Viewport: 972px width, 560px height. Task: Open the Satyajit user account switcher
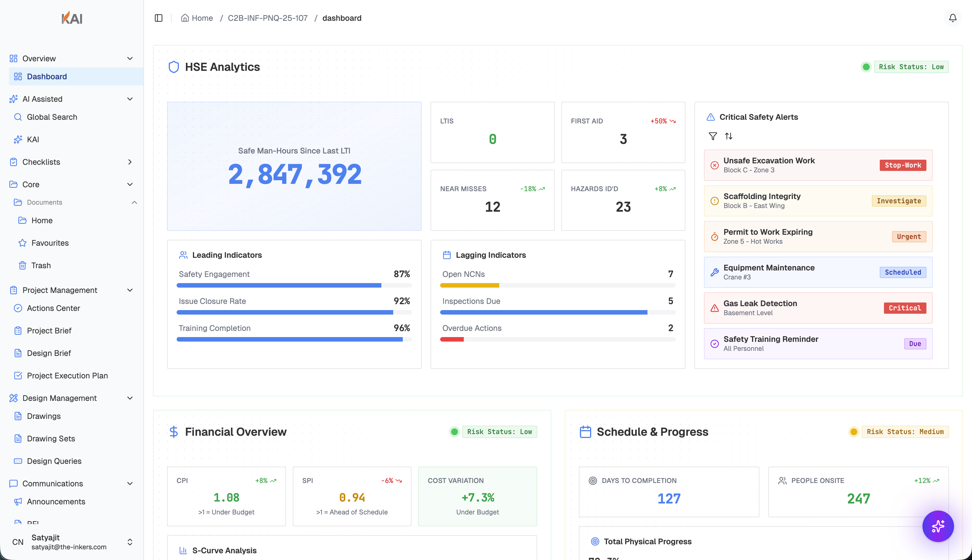130,542
